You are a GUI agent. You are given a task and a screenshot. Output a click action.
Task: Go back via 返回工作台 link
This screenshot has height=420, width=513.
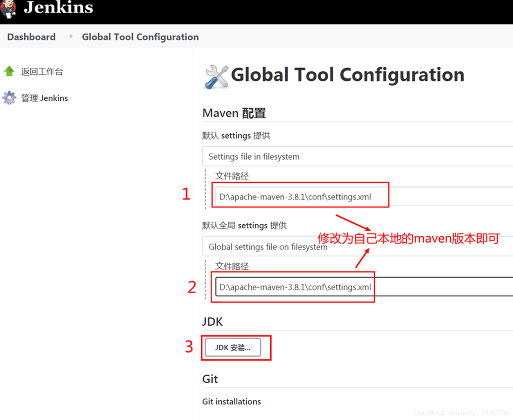coord(42,72)
